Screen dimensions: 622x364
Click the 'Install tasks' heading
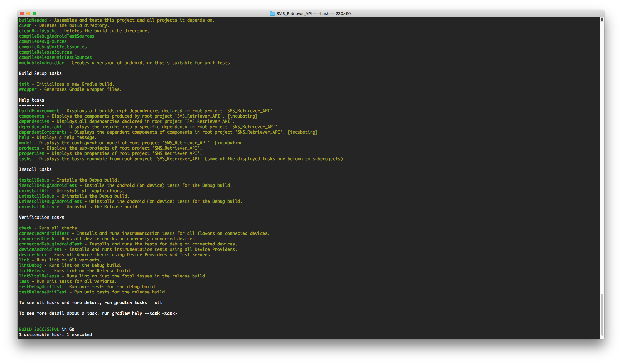pos(35,169)
